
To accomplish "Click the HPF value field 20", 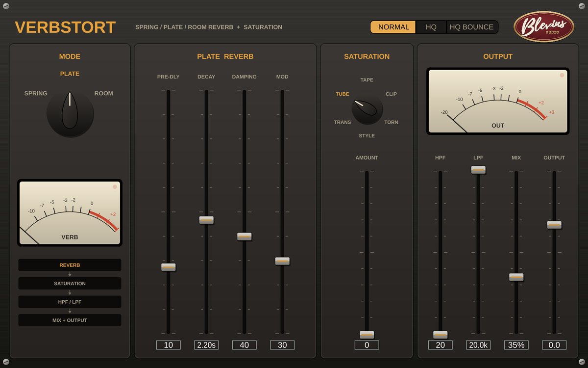I will tap(440, 345).
